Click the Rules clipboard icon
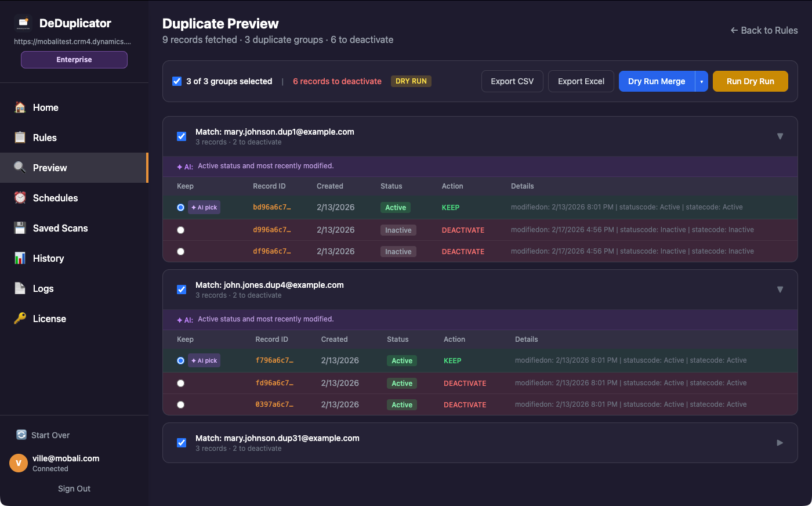The image size is (812, 506). click(x=20, y=138)
